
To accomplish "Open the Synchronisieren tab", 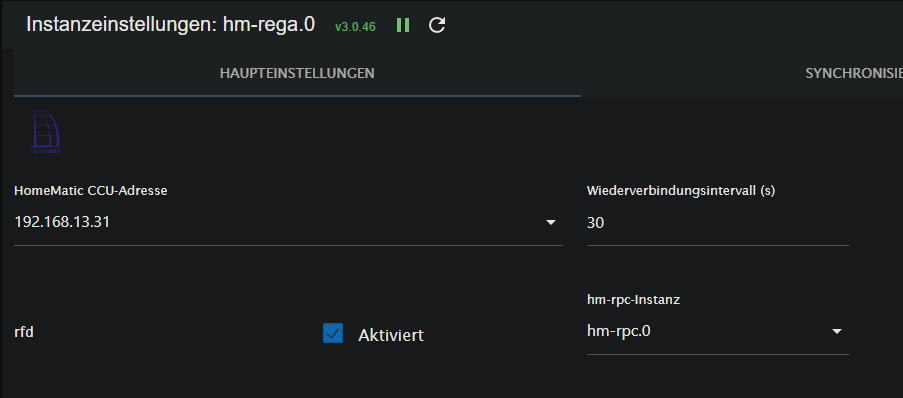I will coord(854,73).
